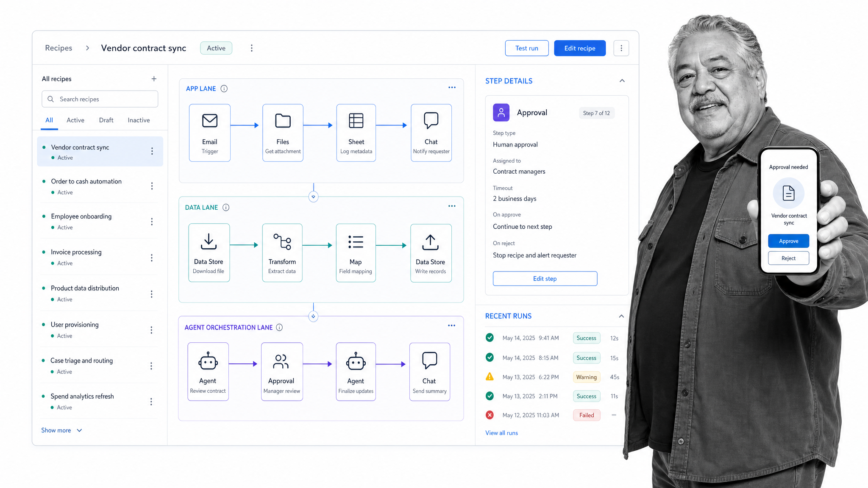Open Agent Orchestration Lane options menu
Image resolution: width=868 pixels, height=488 pixels.
pos(451,325)
